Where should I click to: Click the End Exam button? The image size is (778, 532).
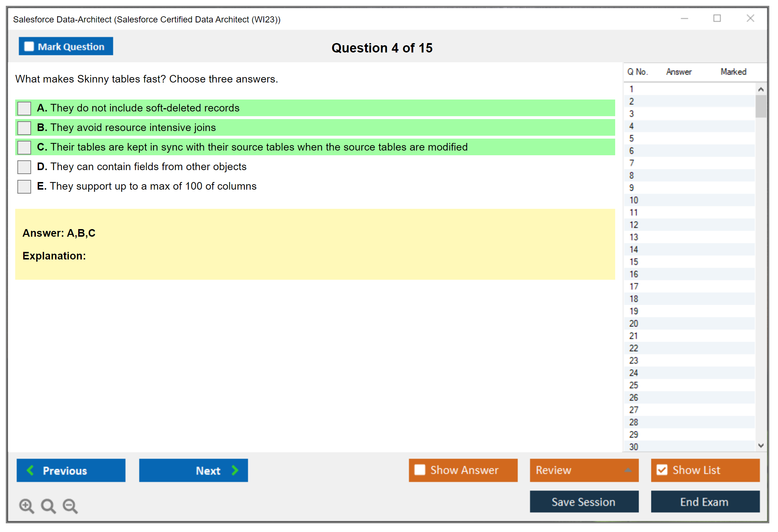[705, 502]
